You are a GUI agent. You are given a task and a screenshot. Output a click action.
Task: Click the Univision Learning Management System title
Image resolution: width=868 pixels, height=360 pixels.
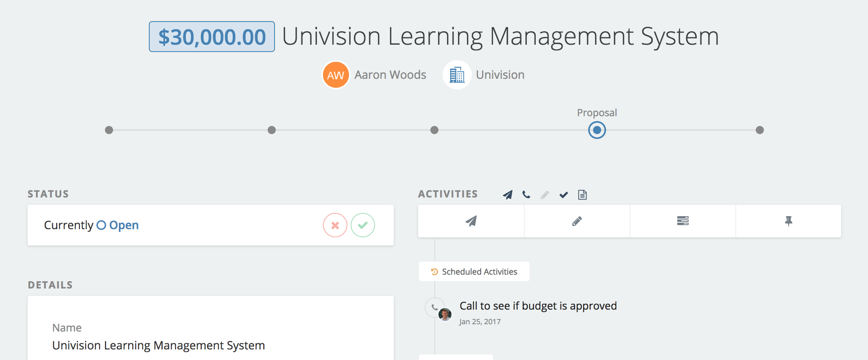pos(500,36)
